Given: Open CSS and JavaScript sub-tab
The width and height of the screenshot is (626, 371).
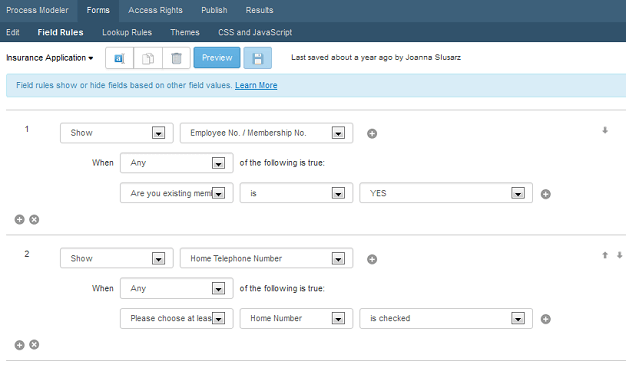Looking at the screenshot, I should pyautogui.click(x=255, y=32).
